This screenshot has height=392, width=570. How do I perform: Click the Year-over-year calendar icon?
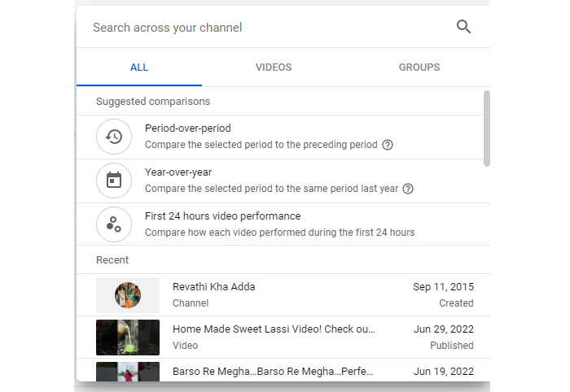114,181
